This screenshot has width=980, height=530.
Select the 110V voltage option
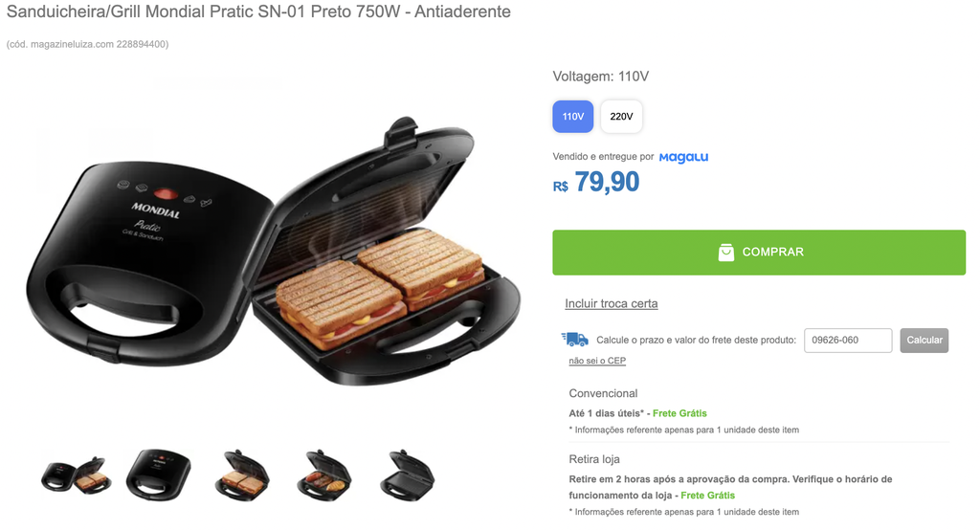[572, 117]
